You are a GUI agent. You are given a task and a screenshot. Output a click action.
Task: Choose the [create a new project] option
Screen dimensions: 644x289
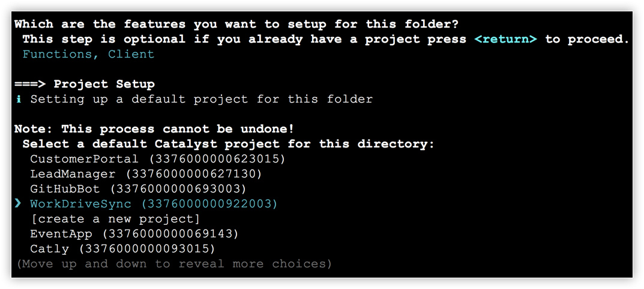[115, 219]
